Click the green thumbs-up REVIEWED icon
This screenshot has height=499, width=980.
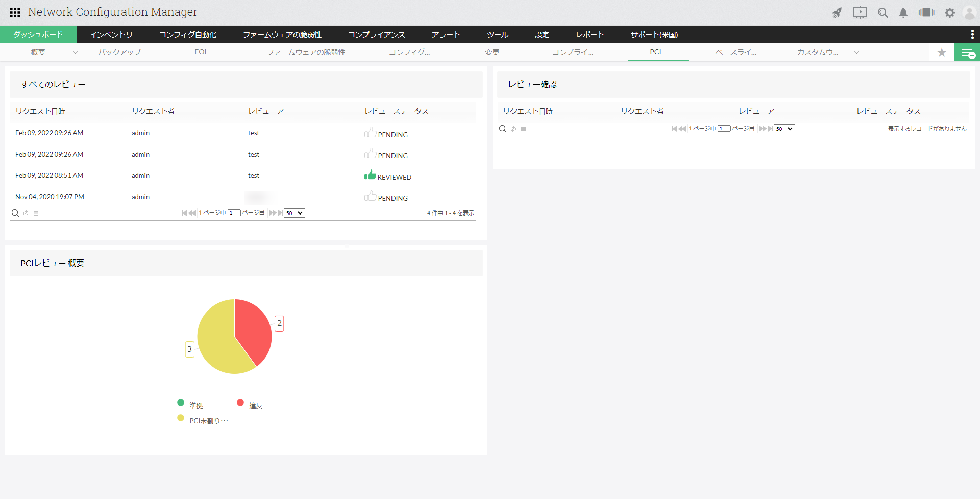(370, 175)
